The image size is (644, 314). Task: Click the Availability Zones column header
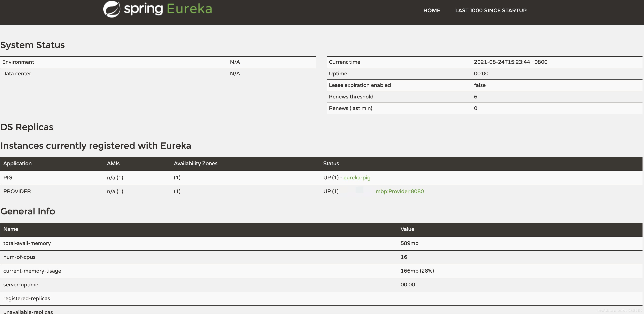click(196, 164)
